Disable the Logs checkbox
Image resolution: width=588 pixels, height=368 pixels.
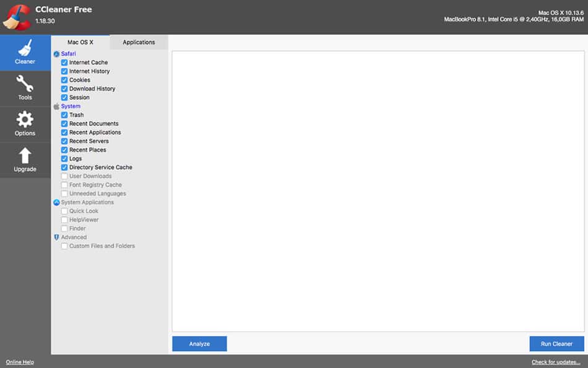tap(64, 159)
